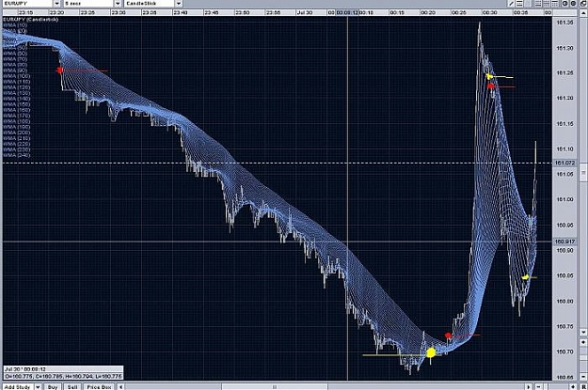Click the 00:20 label on time axis

click(x=428, y=12)
